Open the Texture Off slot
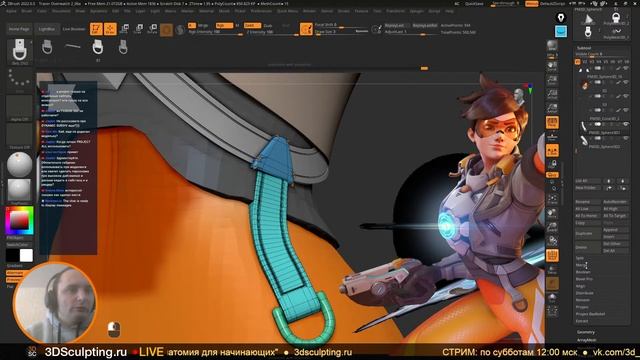The image size is (640, 360). 19,136
